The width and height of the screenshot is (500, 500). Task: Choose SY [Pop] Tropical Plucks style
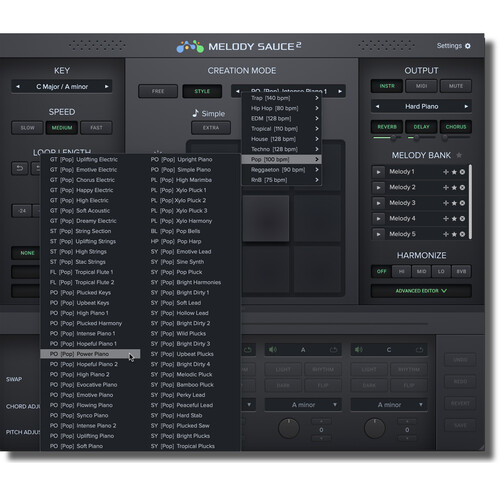(192, 446)
